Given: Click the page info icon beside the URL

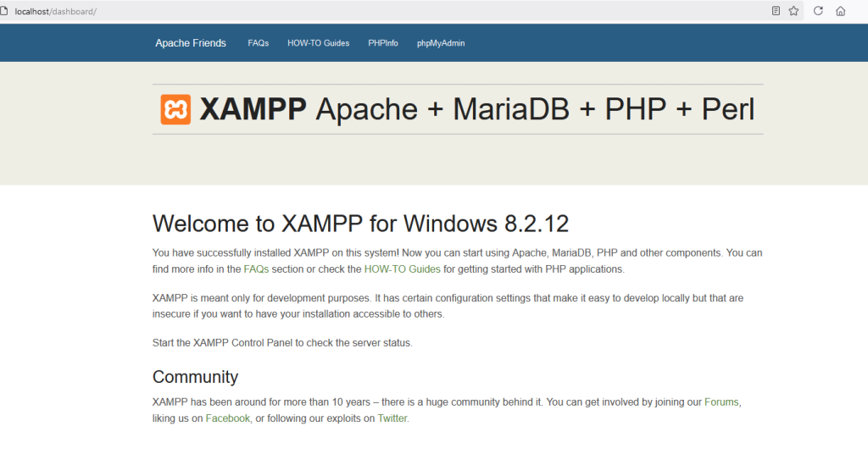Looking at the screenshot, I should (x=4, y=11).
